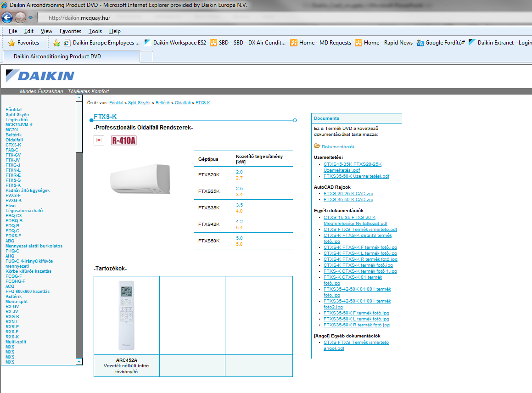532x393 pixels.
Task: Select MCK75JVM-K in sidebar
Action: click(x=19, y=125)
